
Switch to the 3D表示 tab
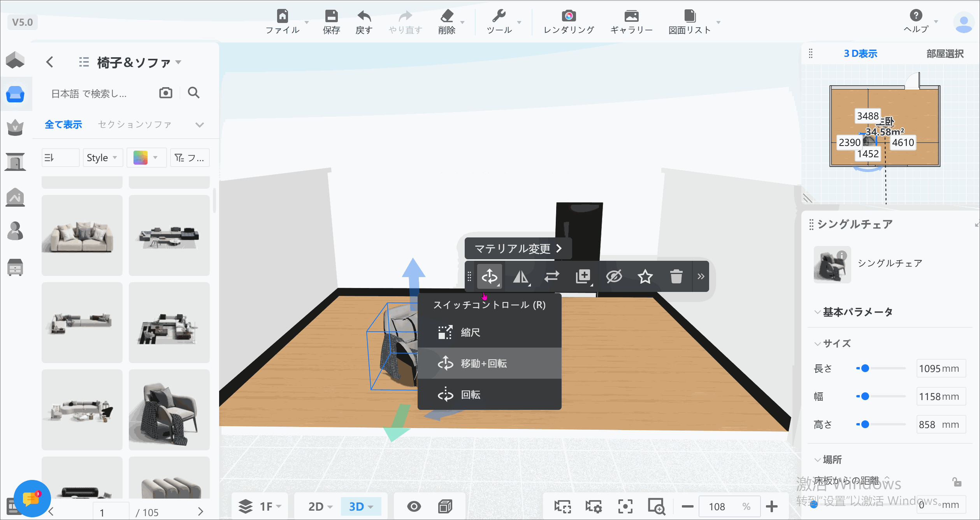(861, 54)
